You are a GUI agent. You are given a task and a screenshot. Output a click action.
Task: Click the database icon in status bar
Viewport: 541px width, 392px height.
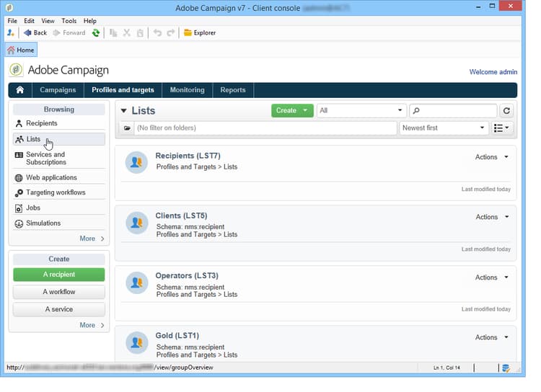coord(506,368)
